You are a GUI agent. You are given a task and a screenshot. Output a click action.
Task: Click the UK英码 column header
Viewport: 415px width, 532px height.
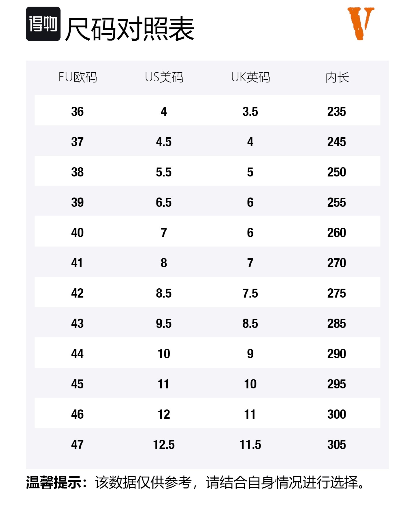tap(251, 77)
